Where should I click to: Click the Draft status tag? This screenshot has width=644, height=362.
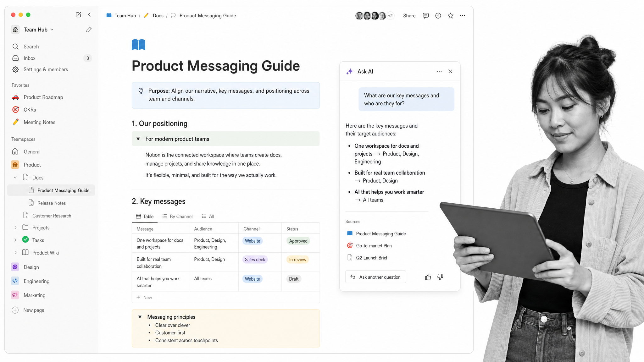click(x=294, y=279)
